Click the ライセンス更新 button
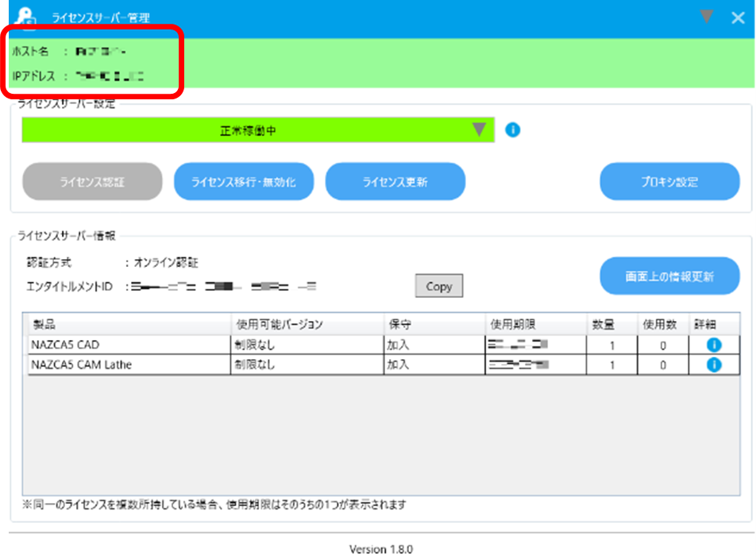Viewport: 756px width, 557px height. point(395,181)
